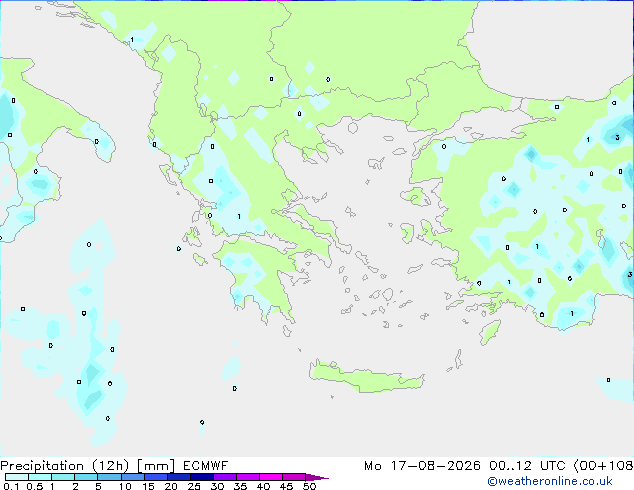This screenshot has width=634, height=490.
Task: Click the '40' legend tick label
Action: click(263, 486)
